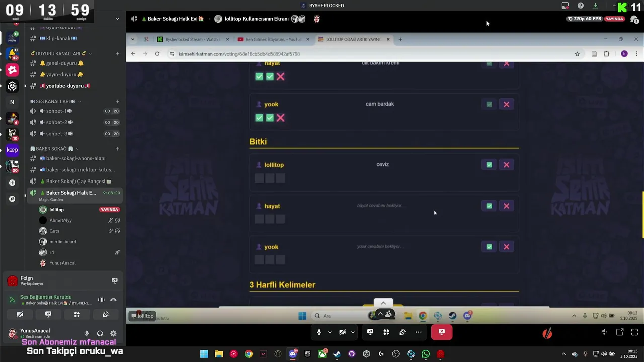Deafen audio with the headphones icon

pyautogui.click(x=100, y=333)
